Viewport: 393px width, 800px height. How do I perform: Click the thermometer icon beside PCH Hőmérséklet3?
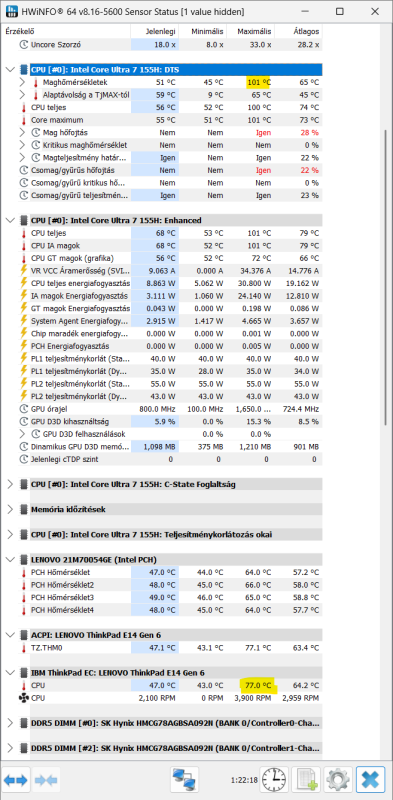click(x=23, y=597)
